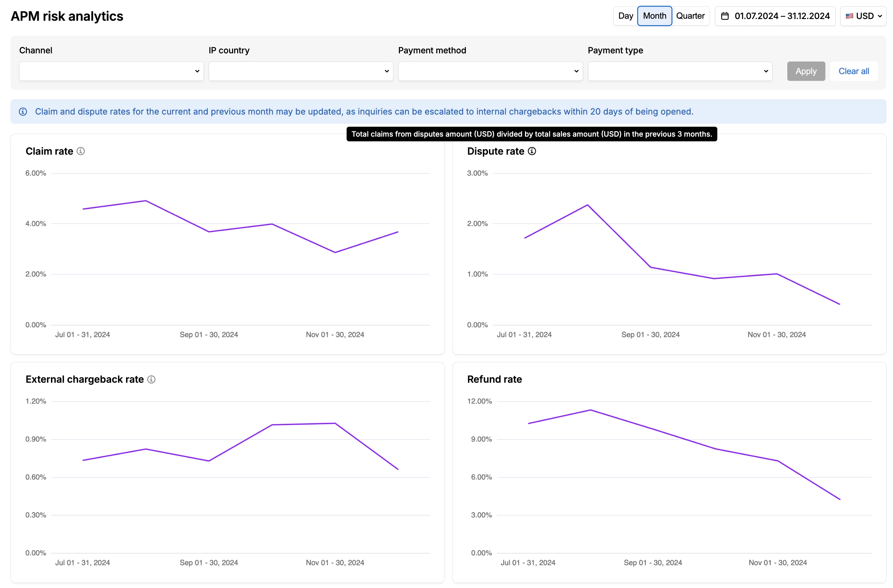Open the Payment type dropdown
Image resolution: width=893 pixels, height=588 pixels.
pos(680,71)
